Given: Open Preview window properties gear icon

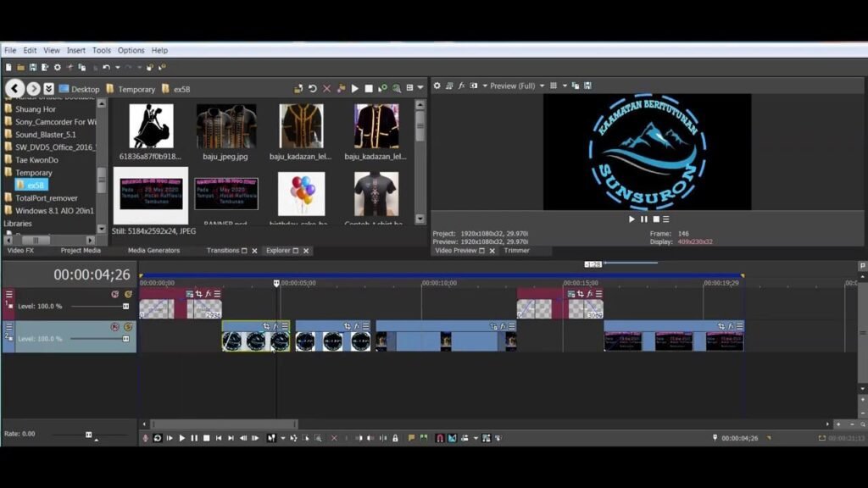Looking at the screenshot, I should tap(437, 86).
